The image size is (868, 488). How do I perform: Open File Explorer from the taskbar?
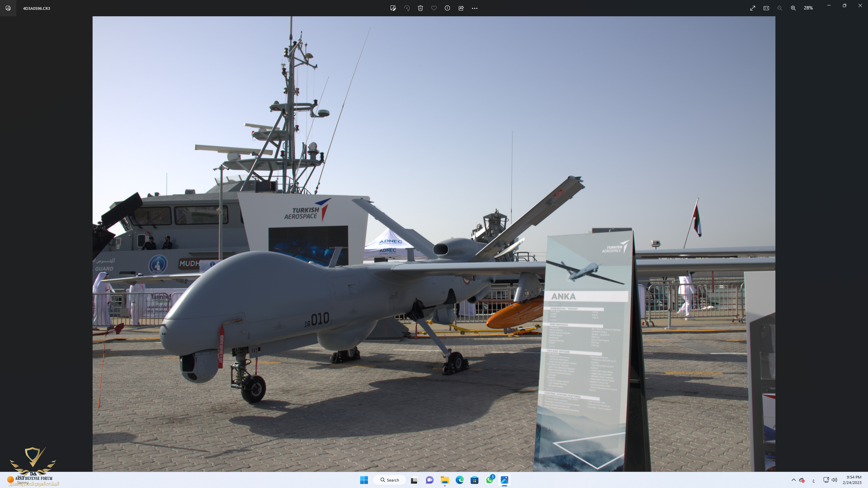445,480
